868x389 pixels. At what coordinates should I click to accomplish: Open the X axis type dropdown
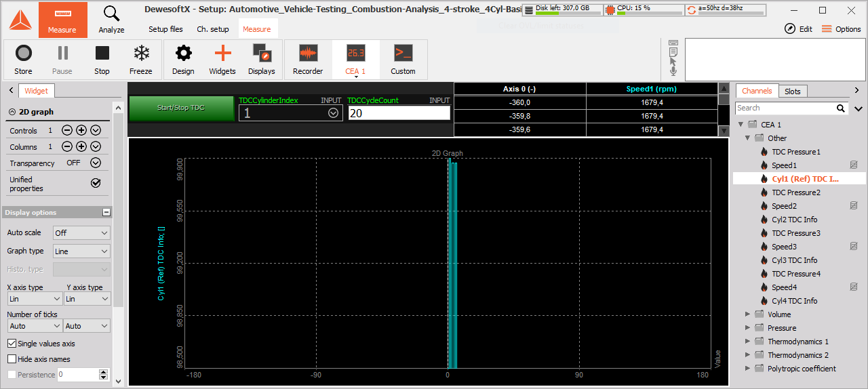35,298
